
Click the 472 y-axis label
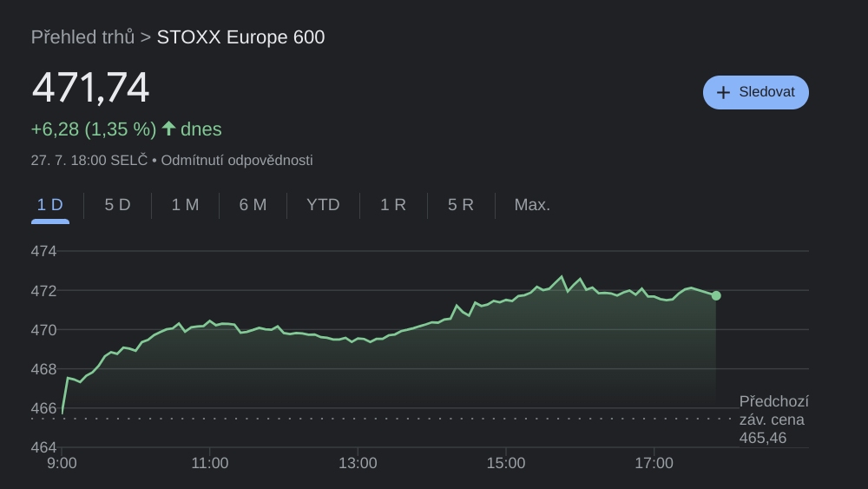43,291
